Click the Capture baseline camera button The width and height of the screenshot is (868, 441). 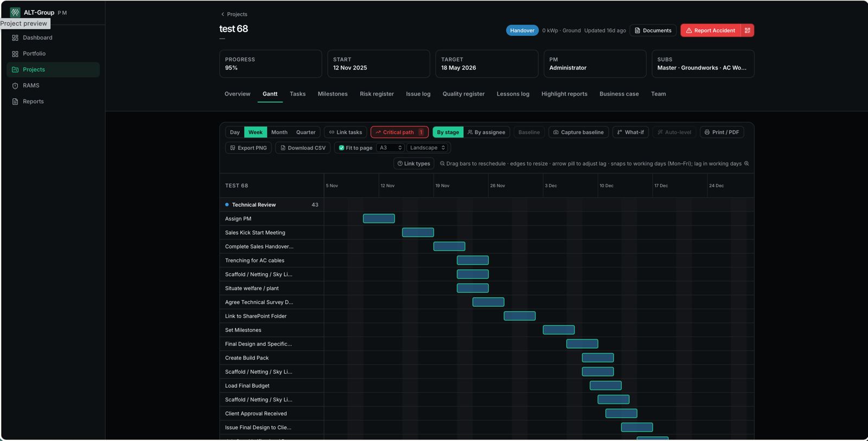click(578, 132)
